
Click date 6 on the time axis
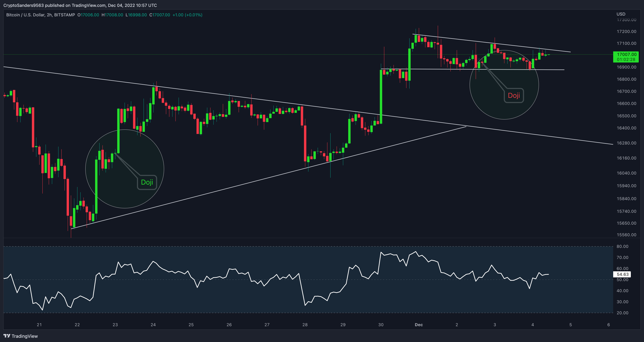(x=608, y=325)
